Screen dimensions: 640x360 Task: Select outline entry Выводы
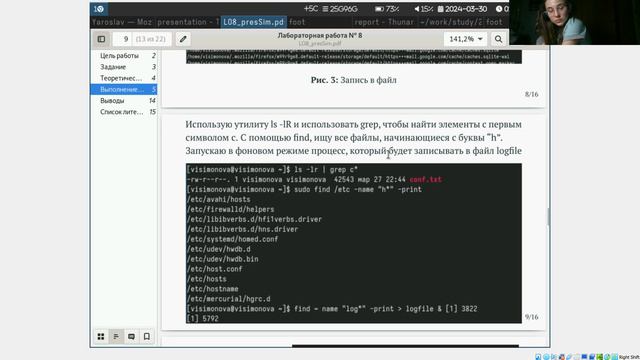coord(124,100)
